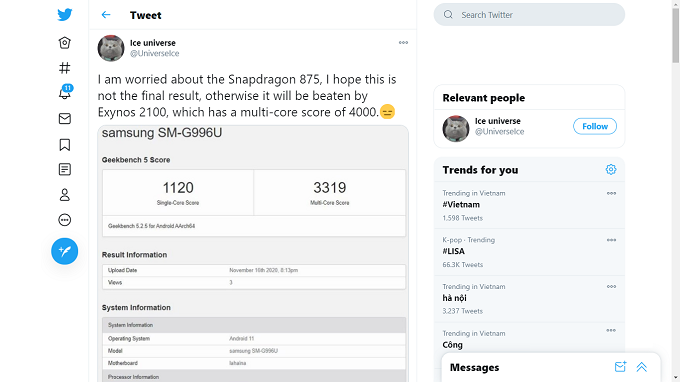The image size is (680, 382).
Task: Open Explore via the hashtag icon
Action: [x=65, y=68]
